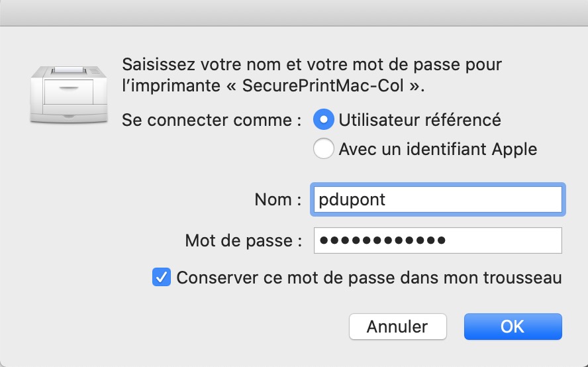Click the 'Utilisateur référencé' label text
The height and width of the screenshot is (367, 588).
click(419, 120)
